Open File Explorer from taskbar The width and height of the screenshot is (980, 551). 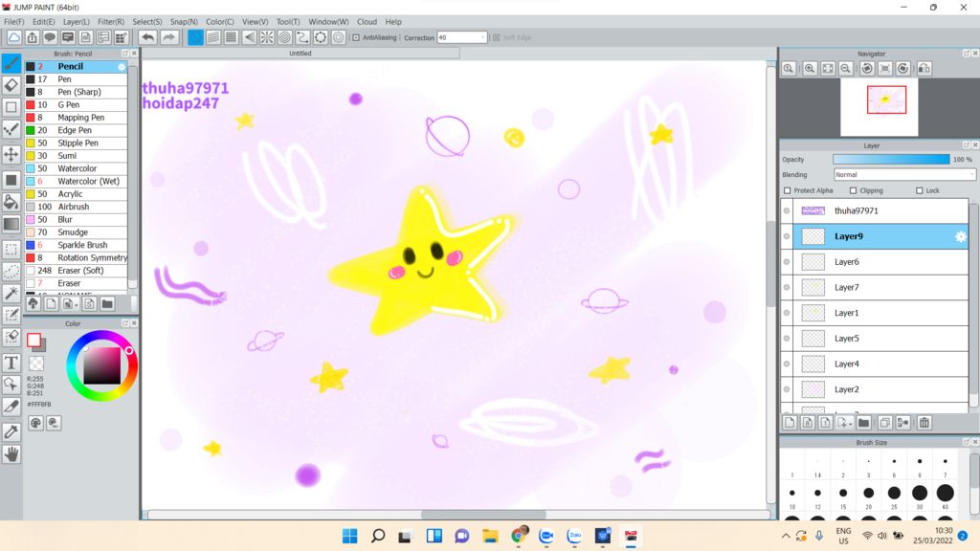click(x=490, y=536)
